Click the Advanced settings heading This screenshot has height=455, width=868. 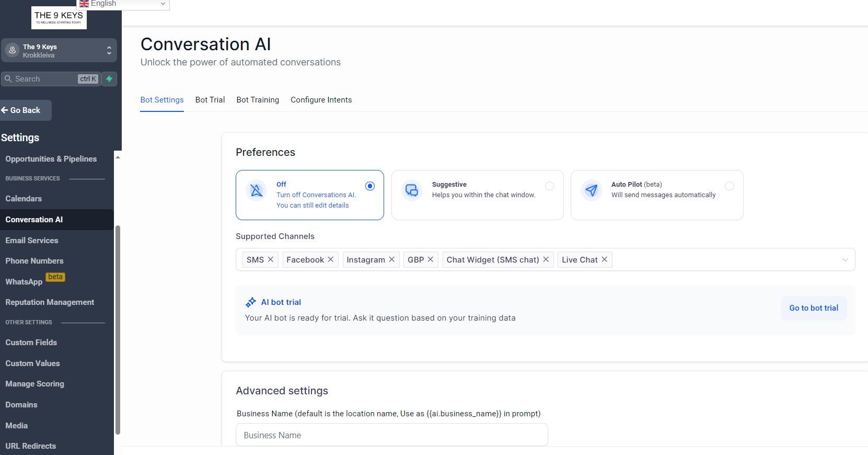[282, 391]
